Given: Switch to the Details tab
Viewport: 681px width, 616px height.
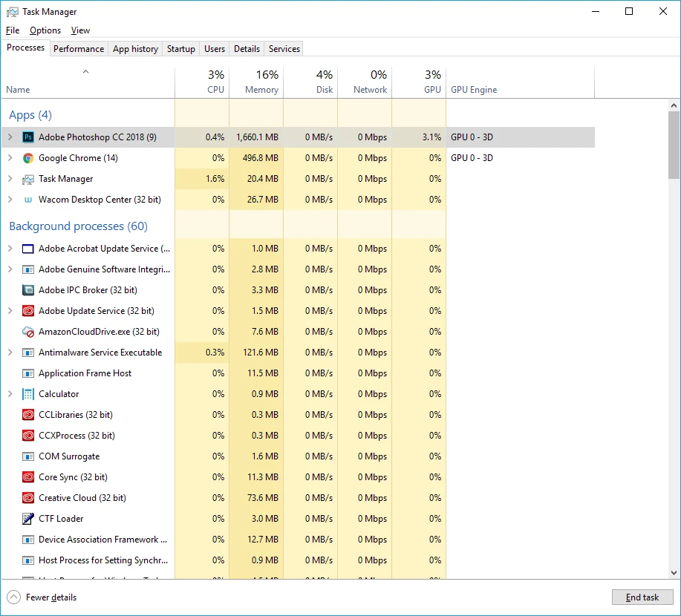Looking at the screenshot, I should (247, 49).
